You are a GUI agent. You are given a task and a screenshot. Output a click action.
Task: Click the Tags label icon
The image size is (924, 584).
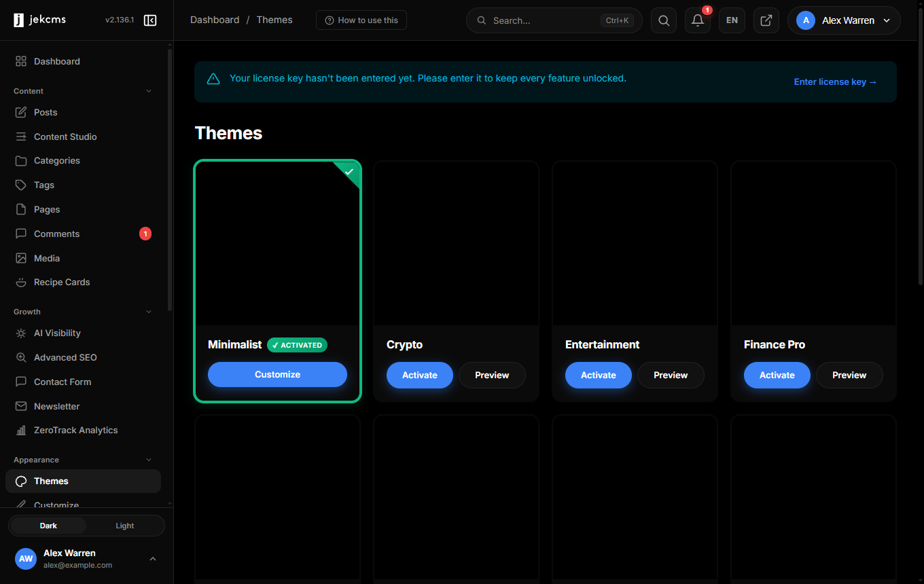[x=21, y=185]
